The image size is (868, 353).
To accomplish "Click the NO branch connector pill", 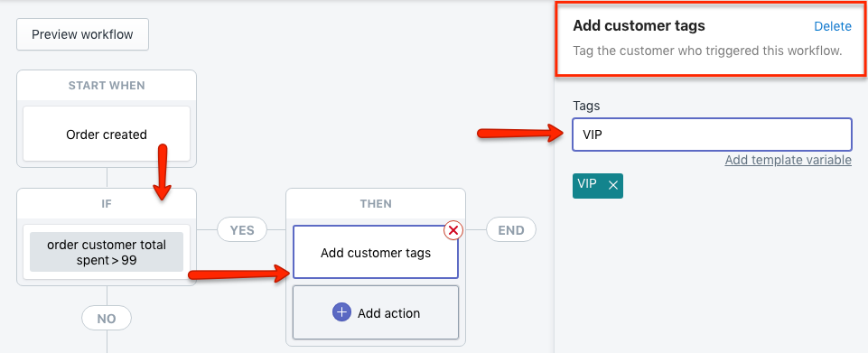I will (x=107, y=318).
